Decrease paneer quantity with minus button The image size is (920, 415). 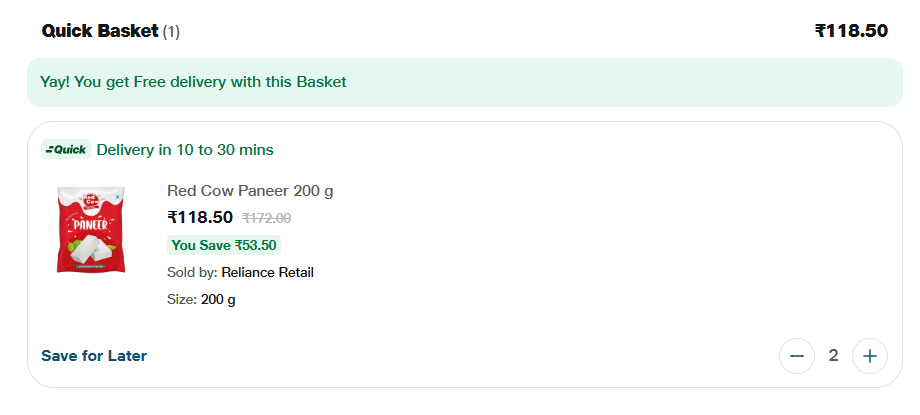click(x=797, y=355)
